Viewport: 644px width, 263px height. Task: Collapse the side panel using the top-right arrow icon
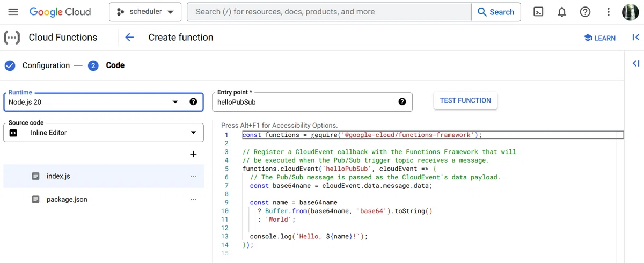(x=635, y=37)
